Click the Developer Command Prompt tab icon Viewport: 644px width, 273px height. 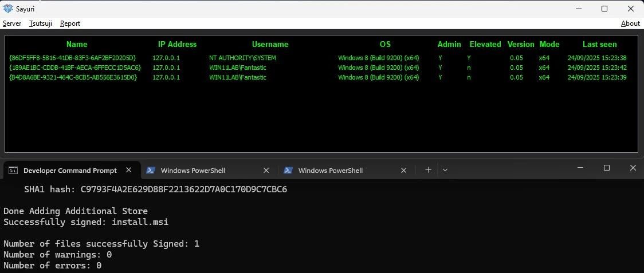pos(13,171)
